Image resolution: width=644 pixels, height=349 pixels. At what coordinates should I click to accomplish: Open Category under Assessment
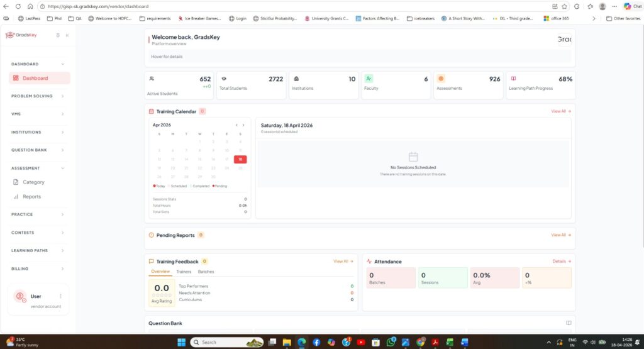click(x=33, y=182)
